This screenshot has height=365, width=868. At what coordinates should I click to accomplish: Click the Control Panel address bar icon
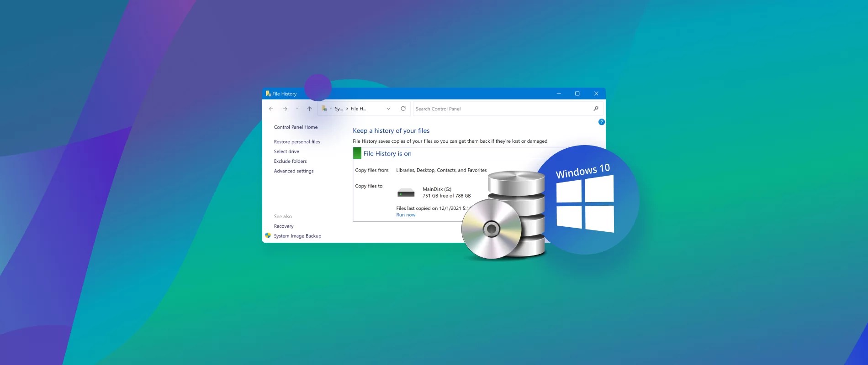pyautogui.click(x=324, y=109)
